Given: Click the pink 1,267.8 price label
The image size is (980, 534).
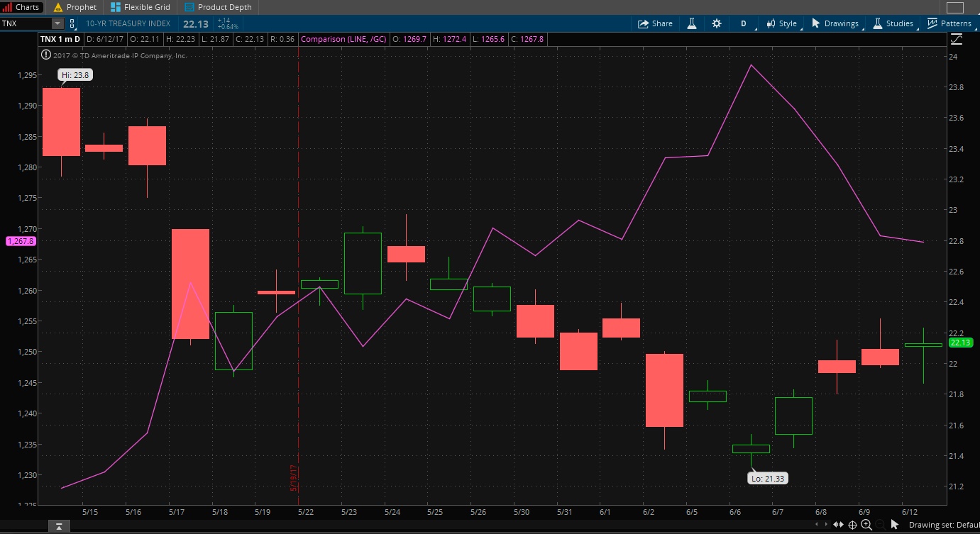Looking at the screenshot, I should click(x=19, y=241).
